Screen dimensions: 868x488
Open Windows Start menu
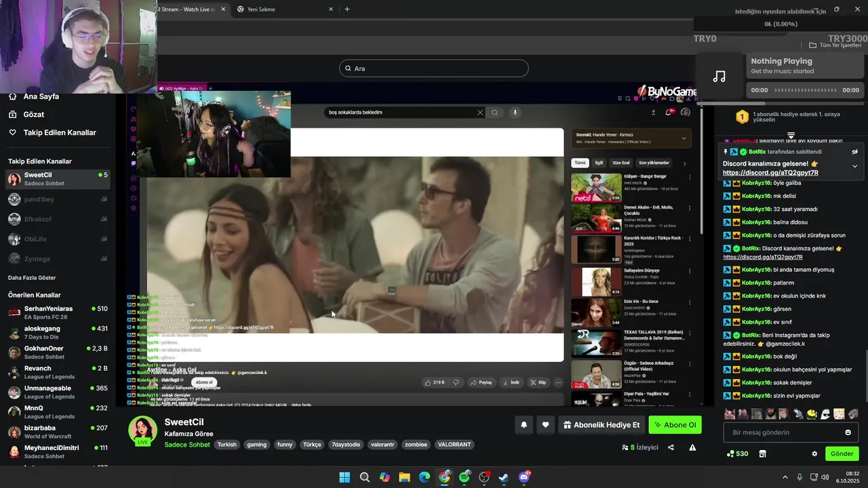click(x=344, y=477)
